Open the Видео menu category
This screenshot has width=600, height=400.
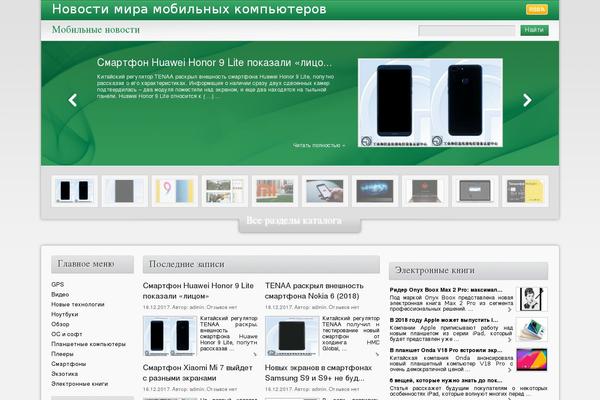tap(60, 294)
